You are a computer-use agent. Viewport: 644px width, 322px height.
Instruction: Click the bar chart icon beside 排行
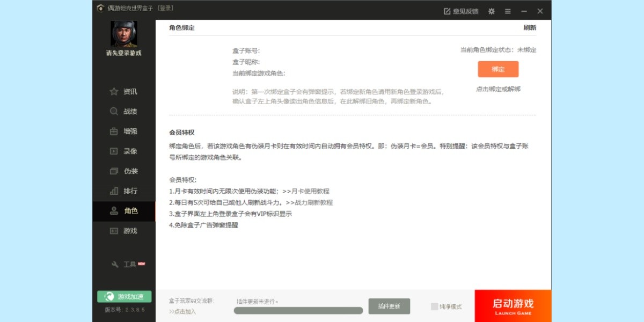(114, 191)
